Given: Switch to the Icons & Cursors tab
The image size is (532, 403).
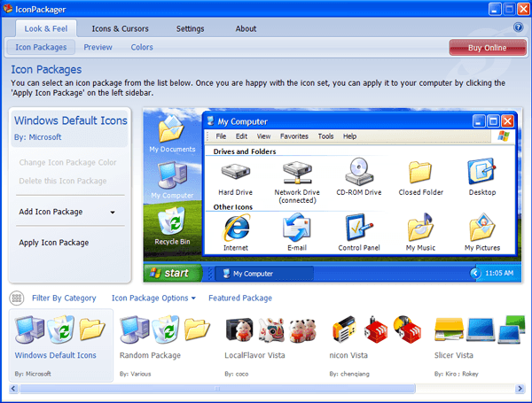Looking at the screenshot, I should (x=120, y=29).
